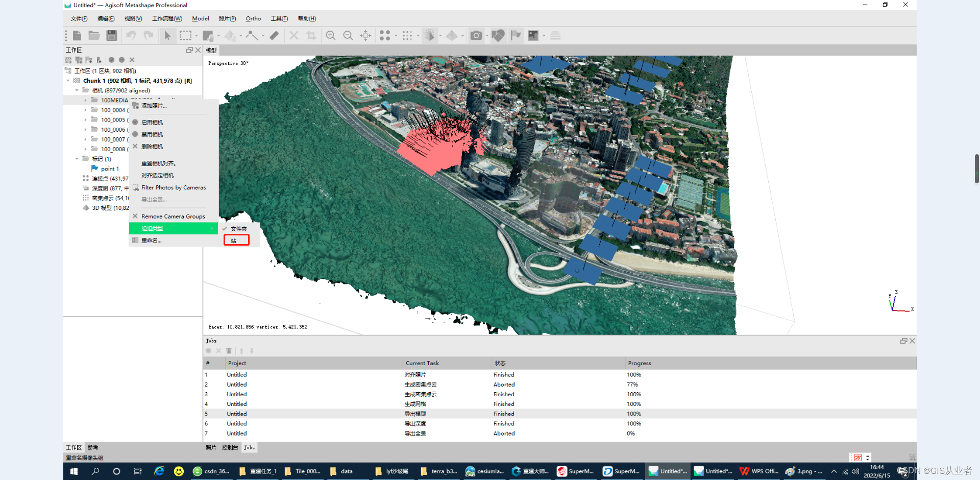
Task: Click the crop selection toolbar icon
Action: click(311, 35)
